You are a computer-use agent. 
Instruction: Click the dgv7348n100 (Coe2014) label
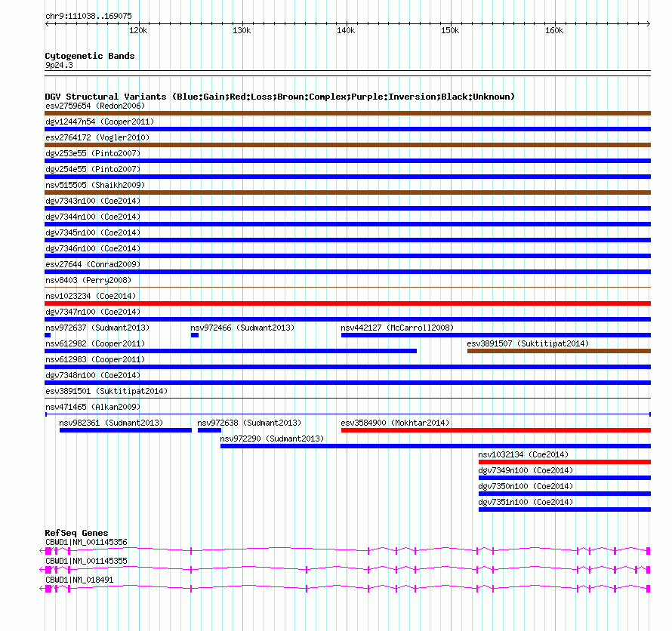[93, 375]
